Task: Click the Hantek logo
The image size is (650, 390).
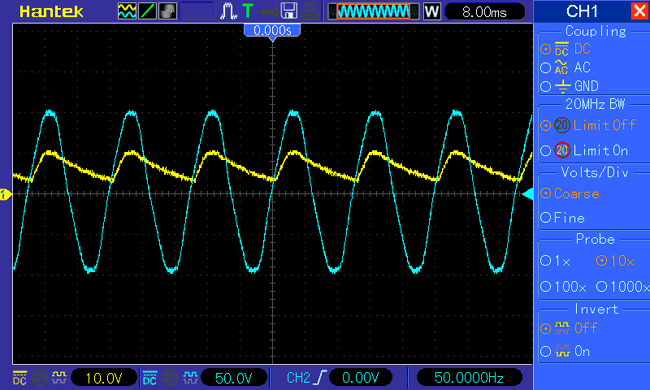Action: coord(51,12)
